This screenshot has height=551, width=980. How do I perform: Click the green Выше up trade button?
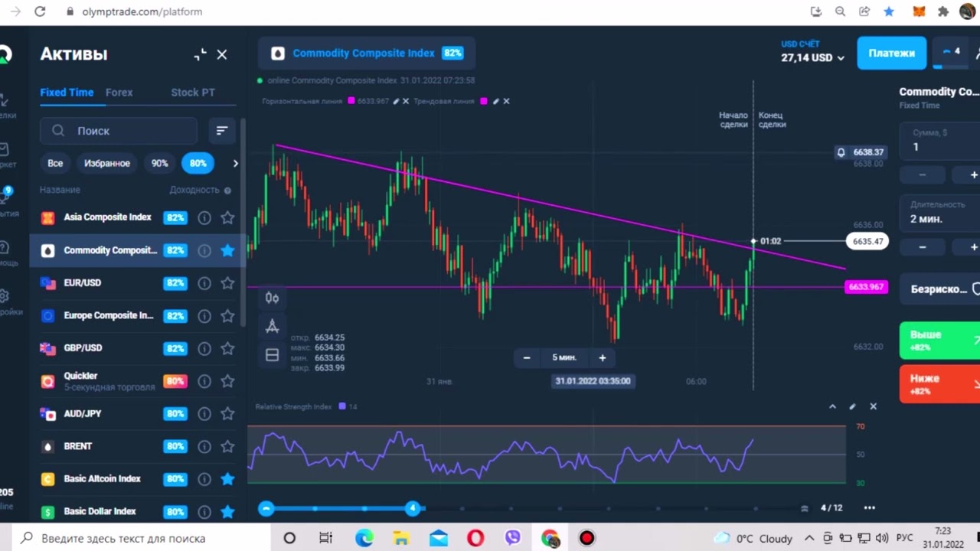[940, 341]
